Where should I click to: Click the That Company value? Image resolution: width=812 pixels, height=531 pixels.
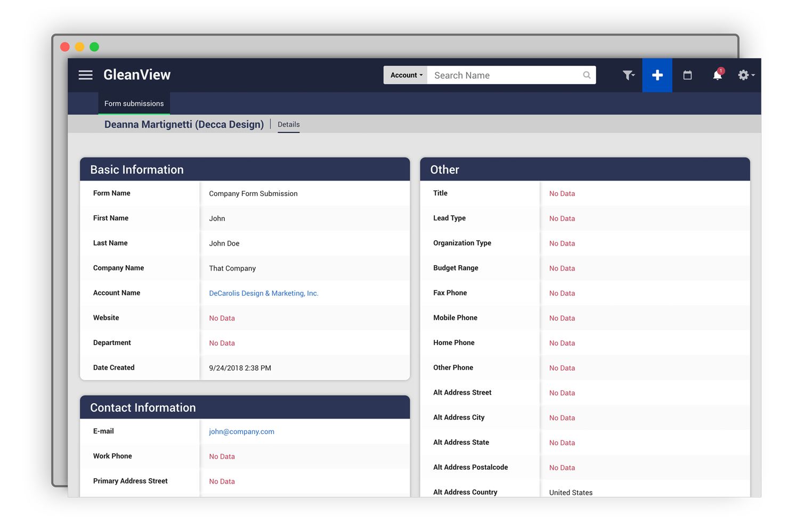(x=232, y=268)
